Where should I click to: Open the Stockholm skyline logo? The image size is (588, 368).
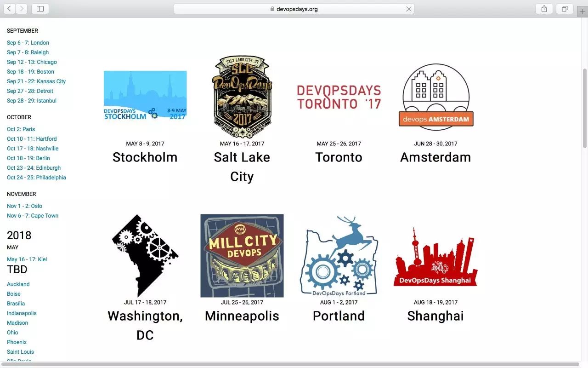point(145,96)
